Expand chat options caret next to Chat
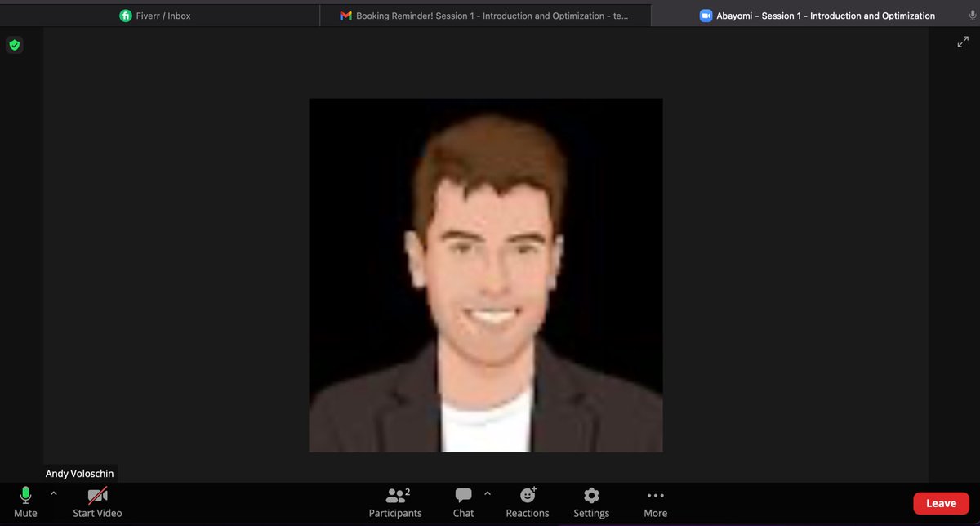 (488, 493)
